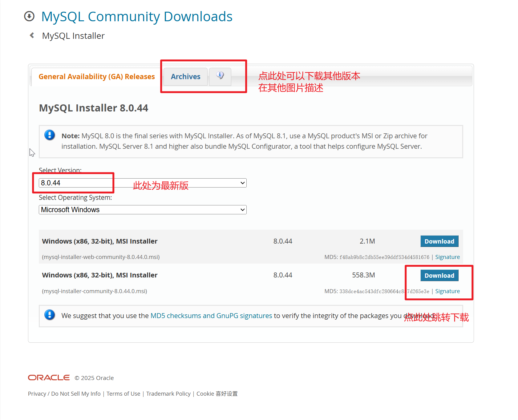Click the Oracle logo in footer

49,378
